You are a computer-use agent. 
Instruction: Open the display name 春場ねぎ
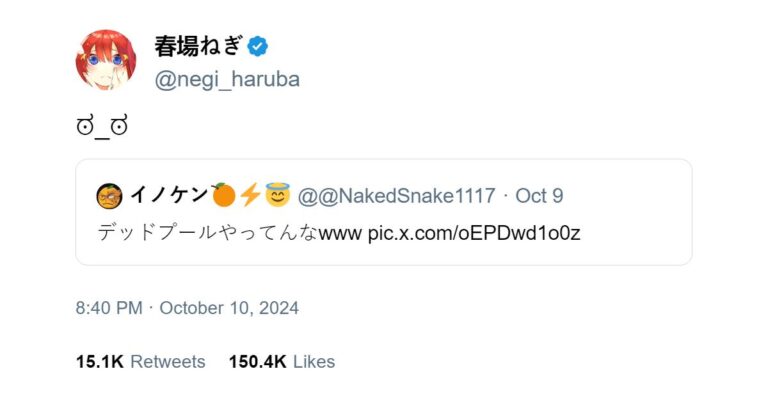point(198,47)
